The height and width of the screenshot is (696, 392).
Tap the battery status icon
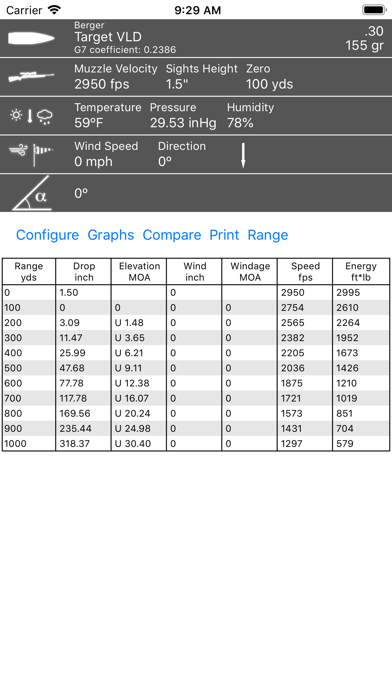click(374, 10)
